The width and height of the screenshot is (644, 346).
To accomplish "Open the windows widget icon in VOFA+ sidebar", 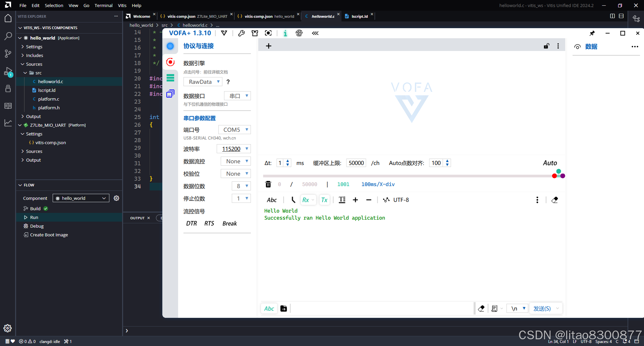I will coord(170,94).
